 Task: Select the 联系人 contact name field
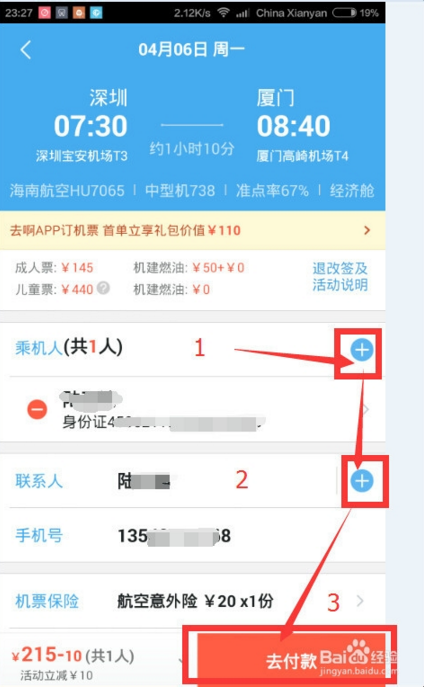coord(172,481)
